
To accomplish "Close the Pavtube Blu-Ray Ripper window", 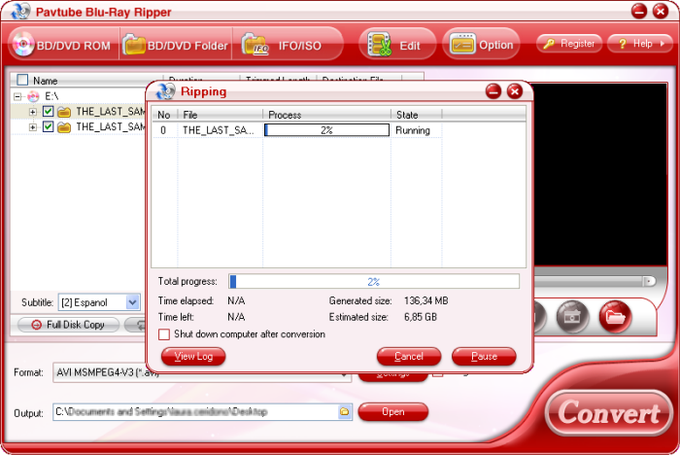I will [x=660, y=11].
